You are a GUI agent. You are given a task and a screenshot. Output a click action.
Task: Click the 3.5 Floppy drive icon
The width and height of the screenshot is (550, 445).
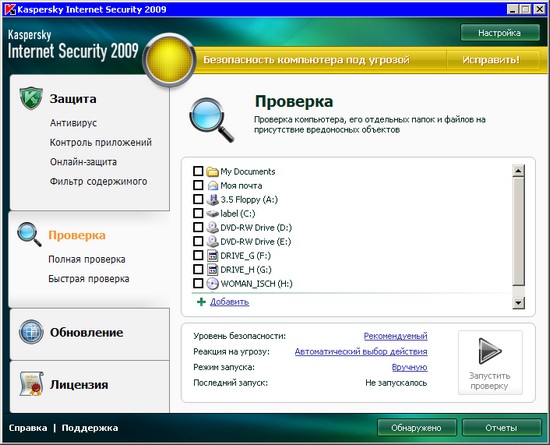click(212, 200)
